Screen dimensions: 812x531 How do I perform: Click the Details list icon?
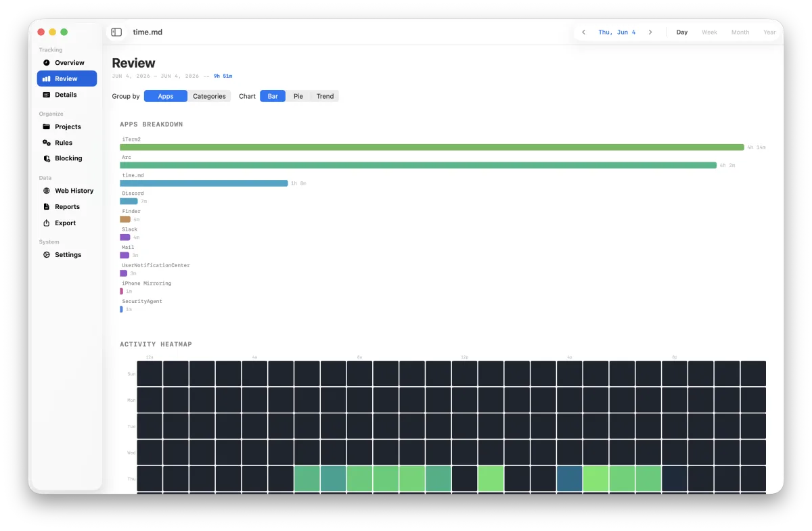tap(47, 95)
